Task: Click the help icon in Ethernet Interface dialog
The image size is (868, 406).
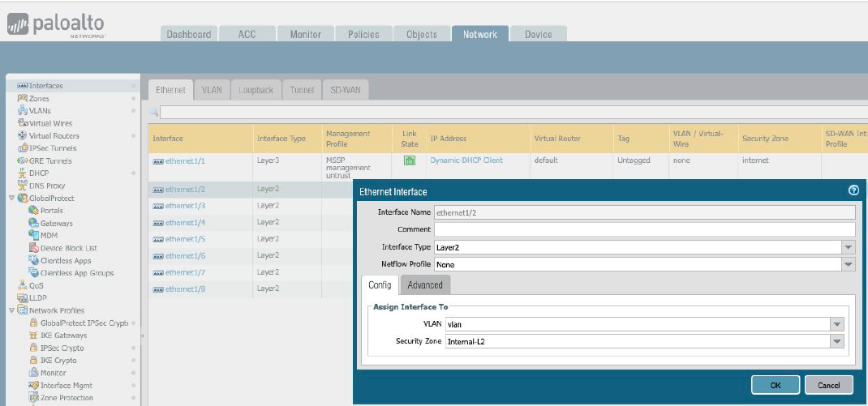Action: pyautogui.click(x=853, y=190)
